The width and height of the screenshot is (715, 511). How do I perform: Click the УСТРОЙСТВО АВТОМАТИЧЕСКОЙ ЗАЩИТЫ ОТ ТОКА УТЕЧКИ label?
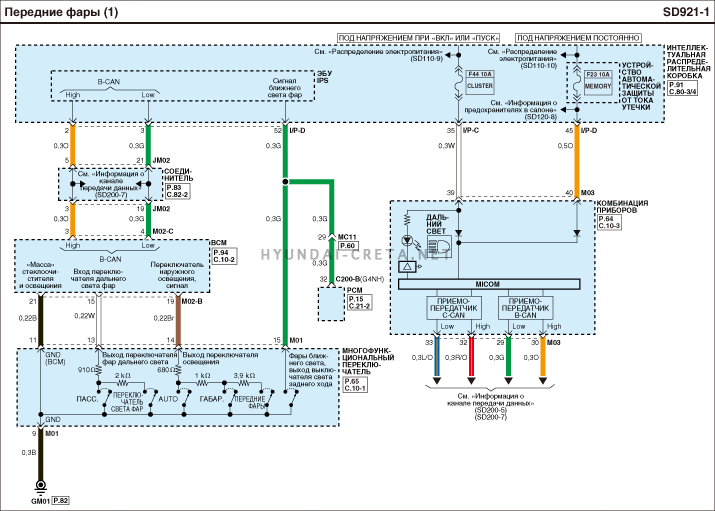(641, 86)
